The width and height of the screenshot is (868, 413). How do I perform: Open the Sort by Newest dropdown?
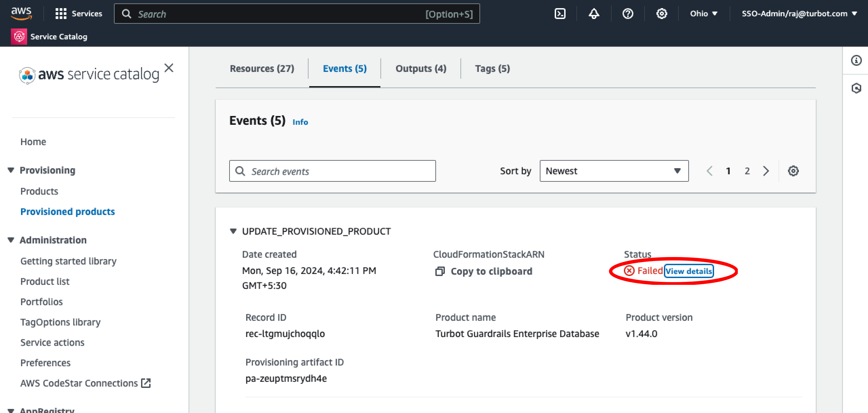(x=614, y=171)
